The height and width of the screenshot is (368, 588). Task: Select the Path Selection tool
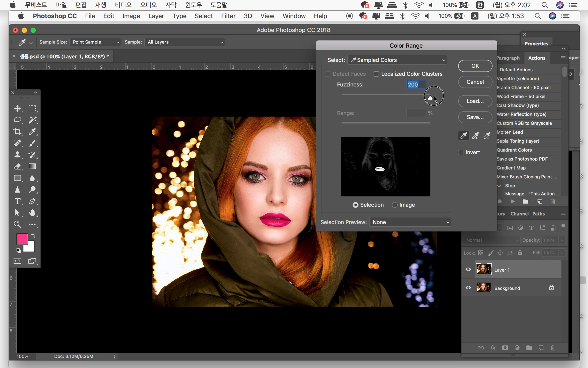(x=17, y=213)
